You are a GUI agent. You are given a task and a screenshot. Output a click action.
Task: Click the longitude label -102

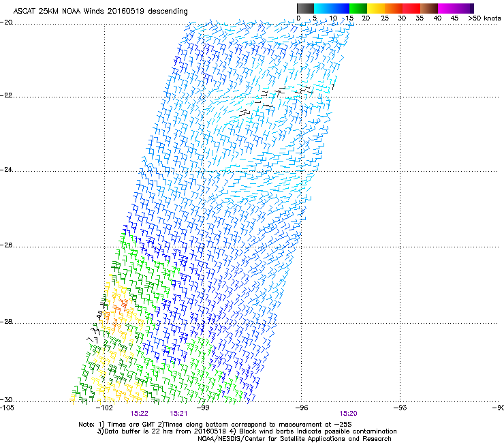click(104, 408)
